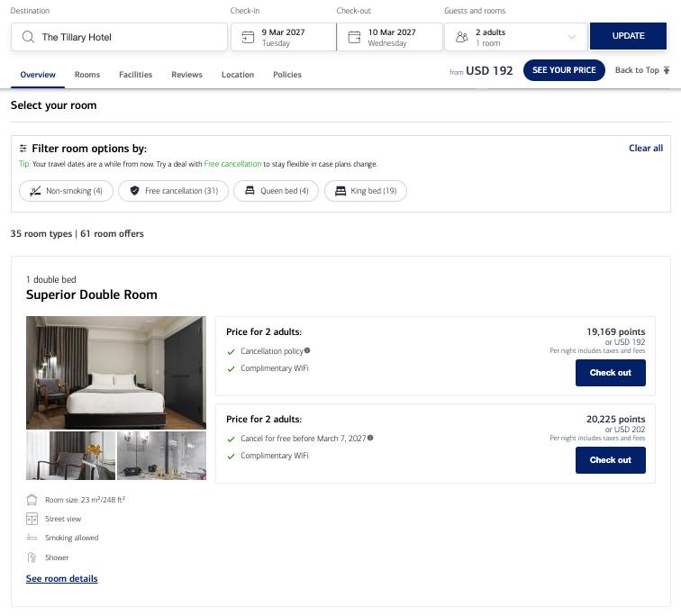Screen dimensions: 681x616
Task: Open the bathroom thumbnail photo
Action: coord(161,456)
